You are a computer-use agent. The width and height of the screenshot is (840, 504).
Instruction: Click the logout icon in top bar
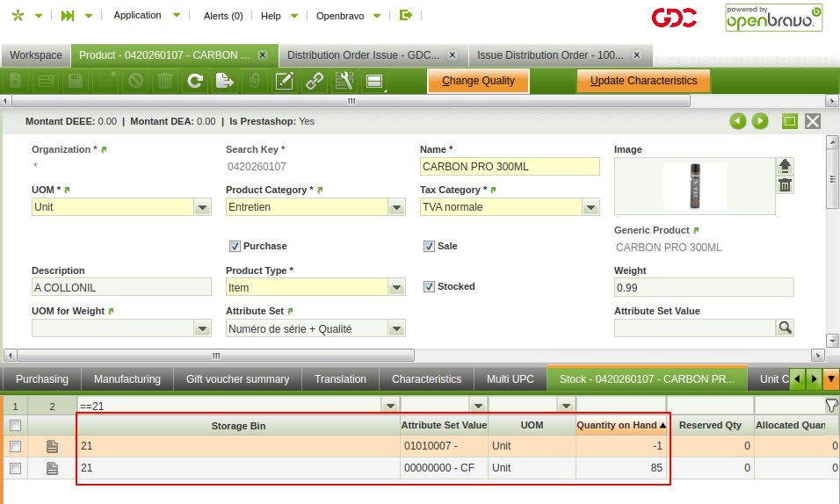(x=405, y=16)
